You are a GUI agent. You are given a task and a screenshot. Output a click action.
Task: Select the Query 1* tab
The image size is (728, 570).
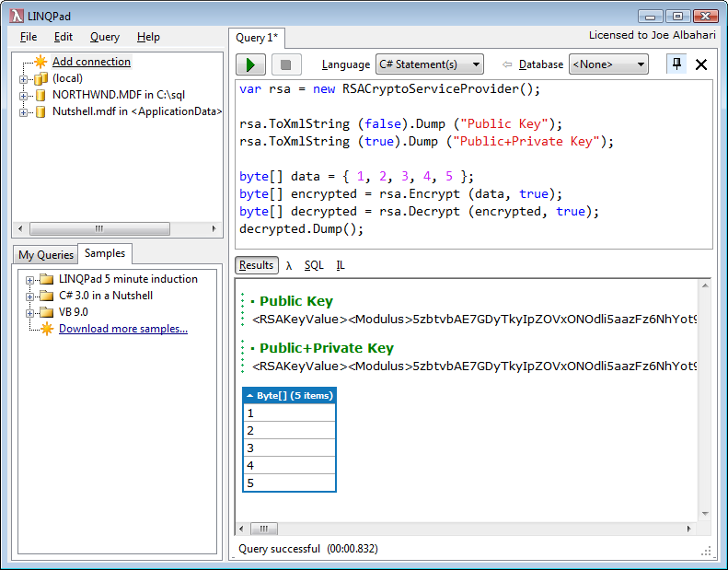coord(256,38)
